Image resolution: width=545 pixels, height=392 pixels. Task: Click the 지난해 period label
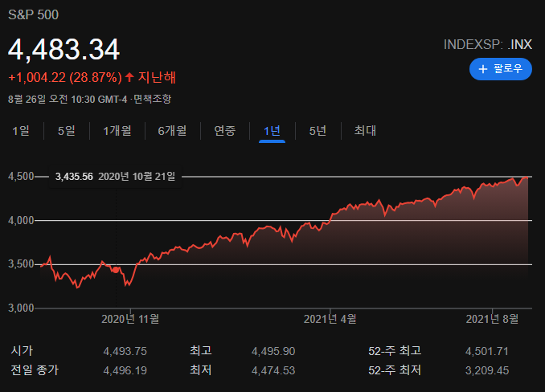(x=157, y=77)
